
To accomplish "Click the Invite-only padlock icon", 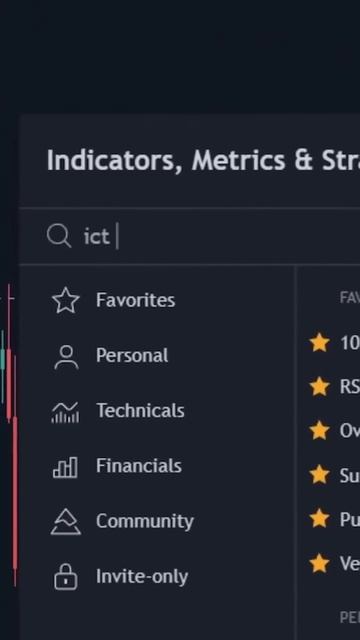I will coord(66,577).
